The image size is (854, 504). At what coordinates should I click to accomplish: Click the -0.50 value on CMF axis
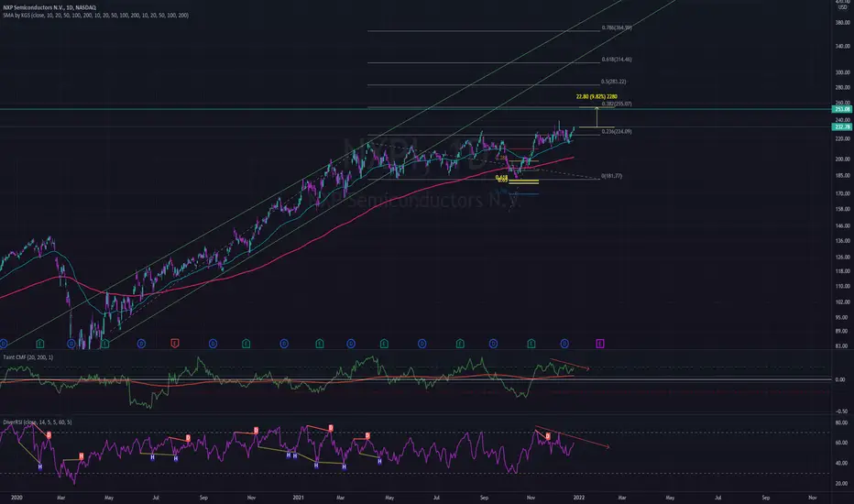pyautogui.click(x=841, y=411)
